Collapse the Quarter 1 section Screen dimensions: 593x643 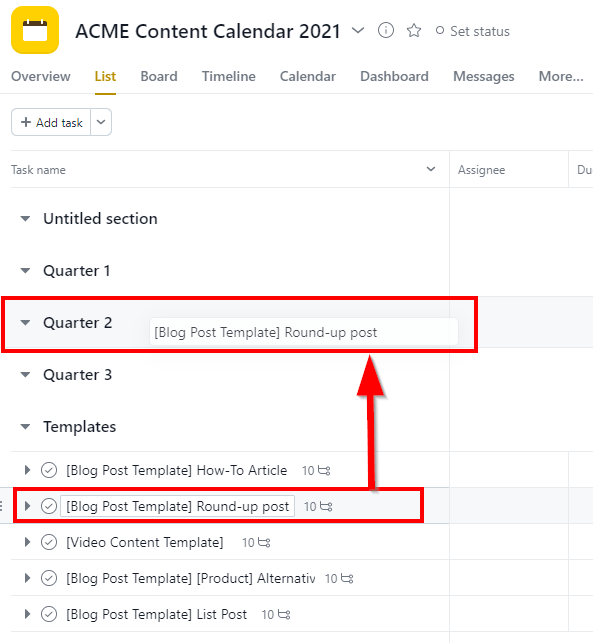[x=25, y=271]
